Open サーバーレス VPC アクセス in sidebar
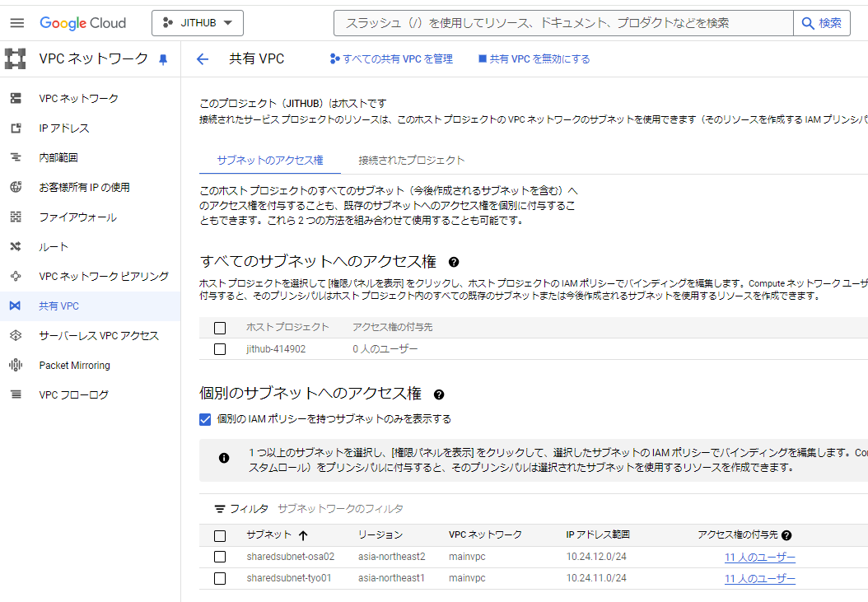Image resolution: width=868 pixels, height=602 pixels. [99, 336]
